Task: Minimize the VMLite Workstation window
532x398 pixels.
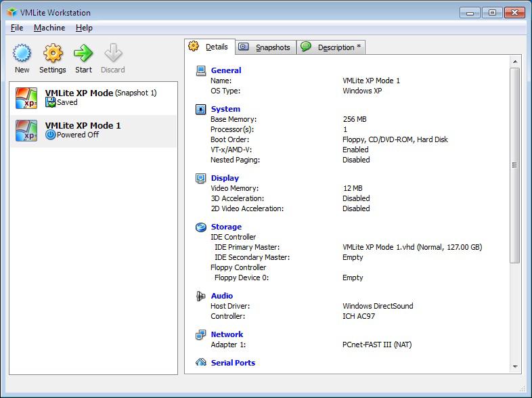Action: tap(470, 13)
